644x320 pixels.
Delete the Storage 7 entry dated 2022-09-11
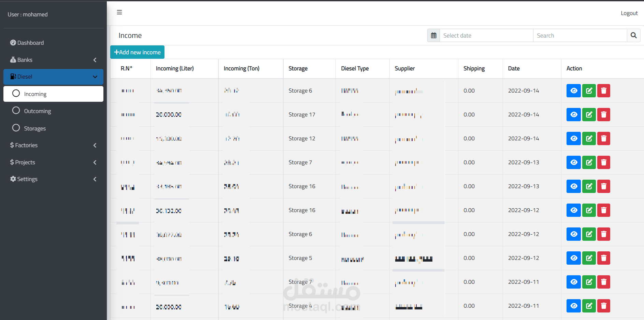pyautogui.click(x=604, y=282)
